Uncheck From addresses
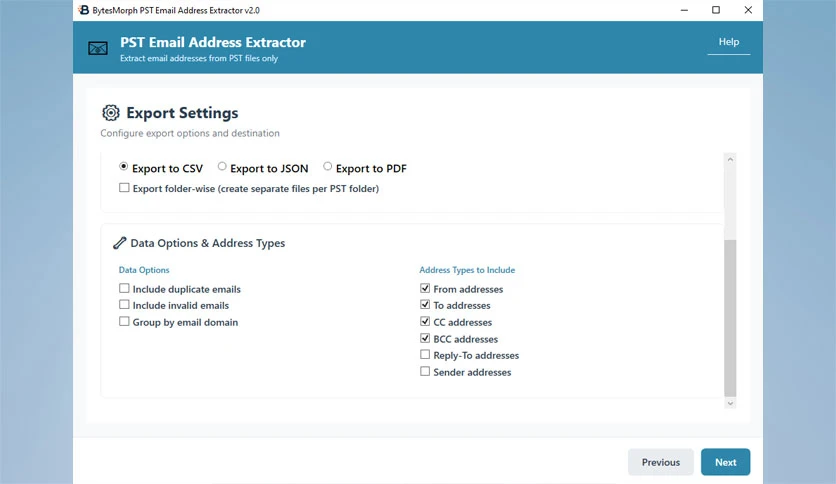This screenshot has width=836, height=484. (x=425, y=288)
